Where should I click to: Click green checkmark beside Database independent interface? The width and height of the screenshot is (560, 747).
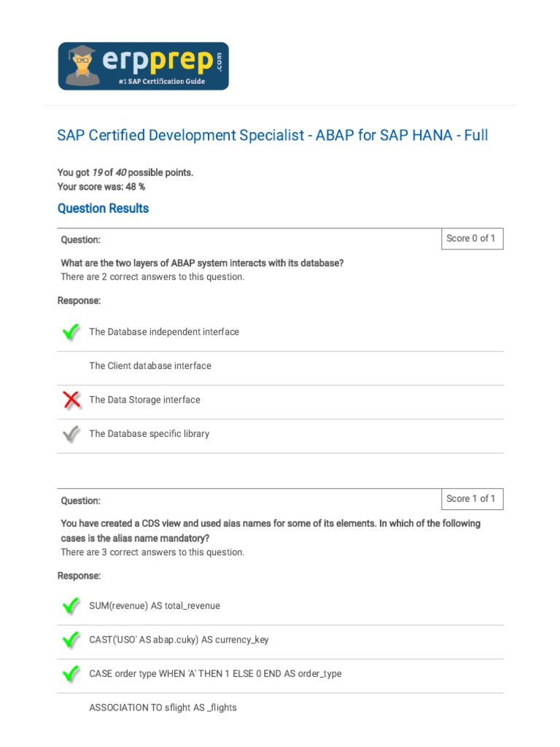(71, 333)
